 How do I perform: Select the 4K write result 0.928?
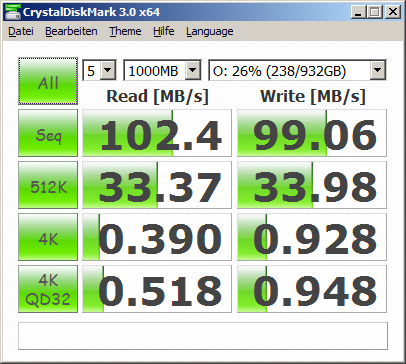pyautogui.click(x=312, y=237)
